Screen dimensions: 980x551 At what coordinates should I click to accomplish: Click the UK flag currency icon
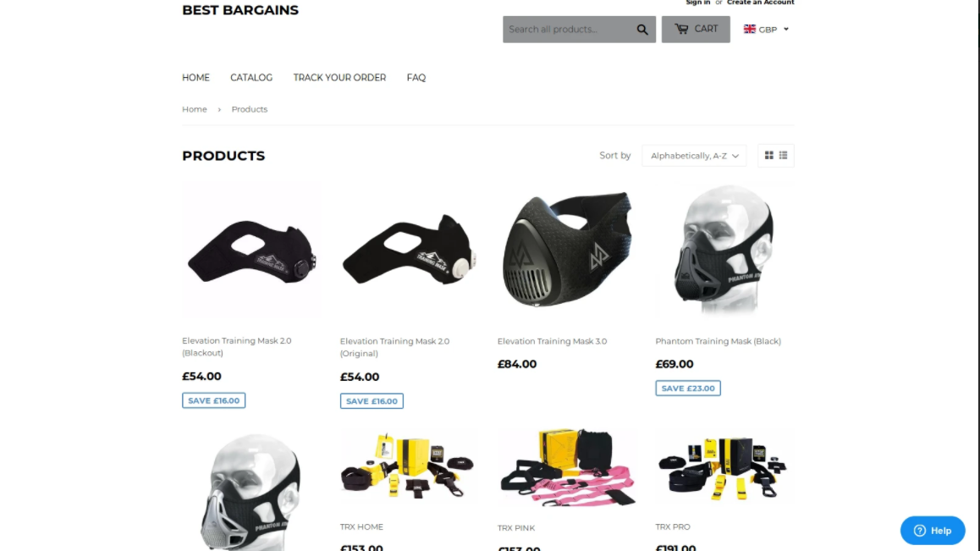pos(749,29)
